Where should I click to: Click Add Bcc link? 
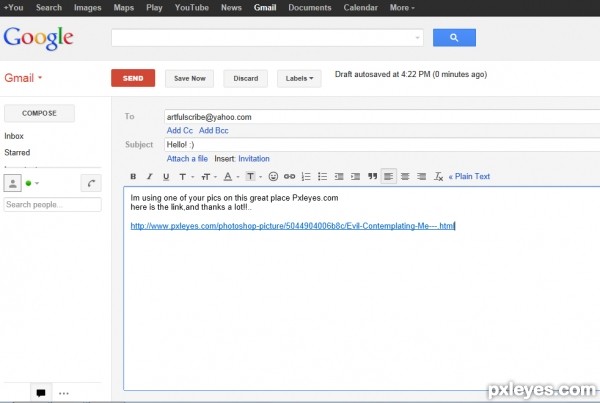tap(214, 131)
